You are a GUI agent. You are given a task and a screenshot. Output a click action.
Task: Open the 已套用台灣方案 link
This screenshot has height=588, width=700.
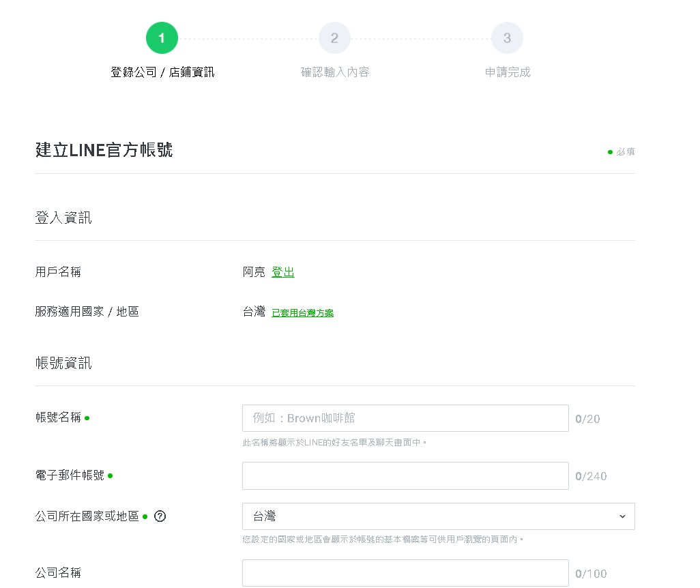tap(302, 312)
